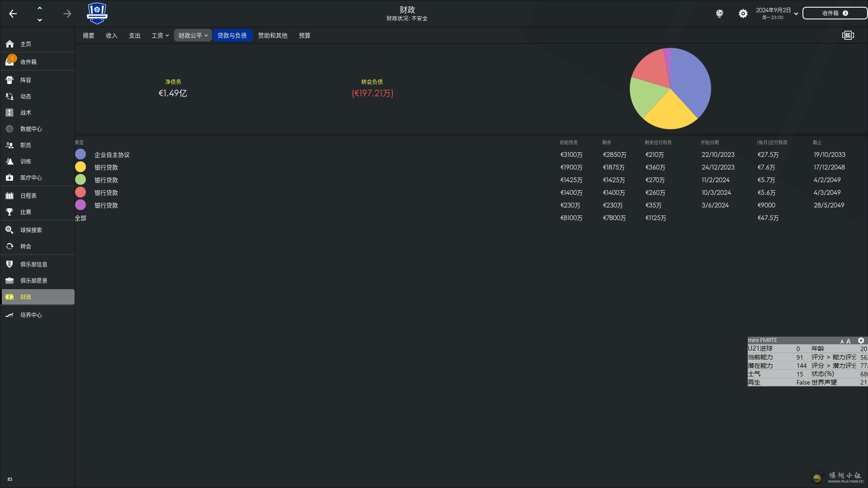Image resolution: width=868 pixels, height=488 pixels.
Task: Click the 全部 total row label
Action: pos(80,218)
